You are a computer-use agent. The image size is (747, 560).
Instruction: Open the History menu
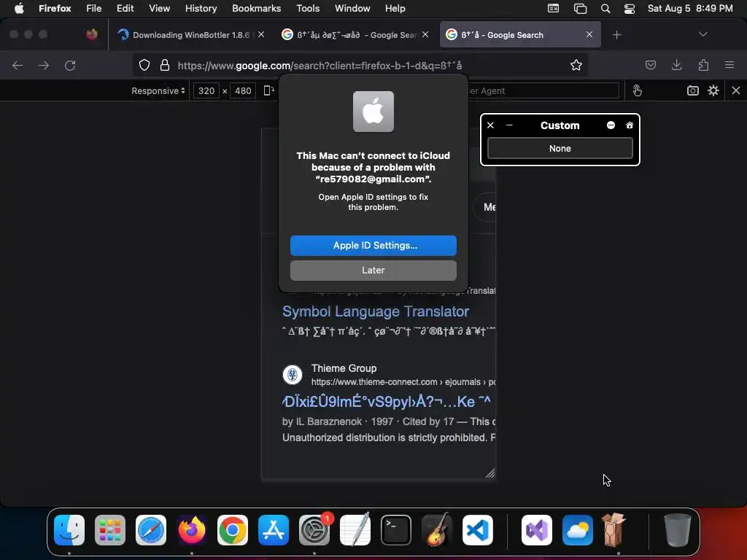[x=201, y=8]
